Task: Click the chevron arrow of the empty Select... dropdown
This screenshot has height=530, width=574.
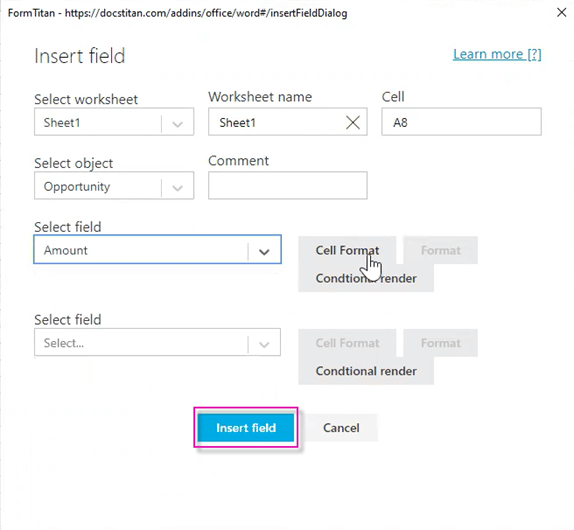Action: 264,344
